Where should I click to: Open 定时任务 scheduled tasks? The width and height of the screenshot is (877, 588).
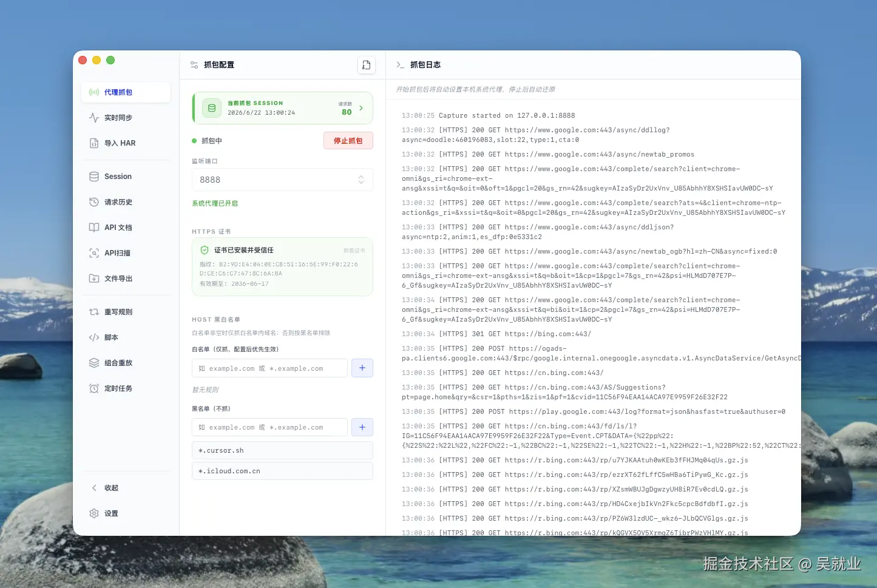pos(126,388)
